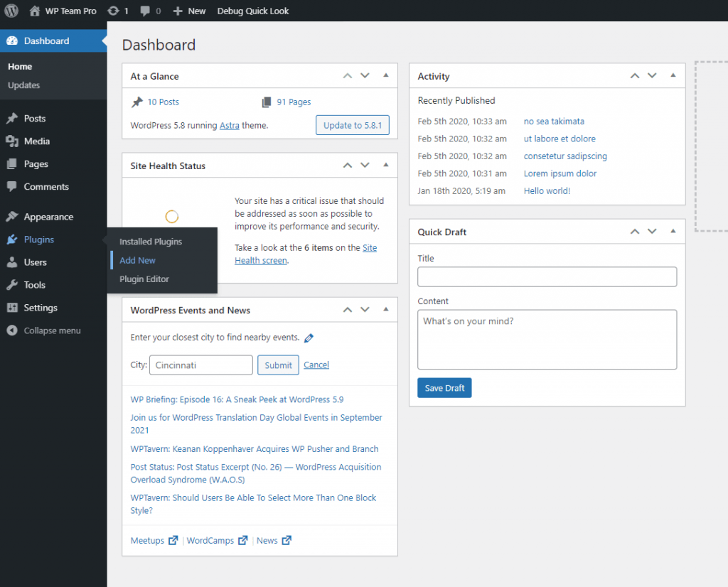Focus the Quick Draft Title field
Screen dimensions: 728x587
coord(547,276)
